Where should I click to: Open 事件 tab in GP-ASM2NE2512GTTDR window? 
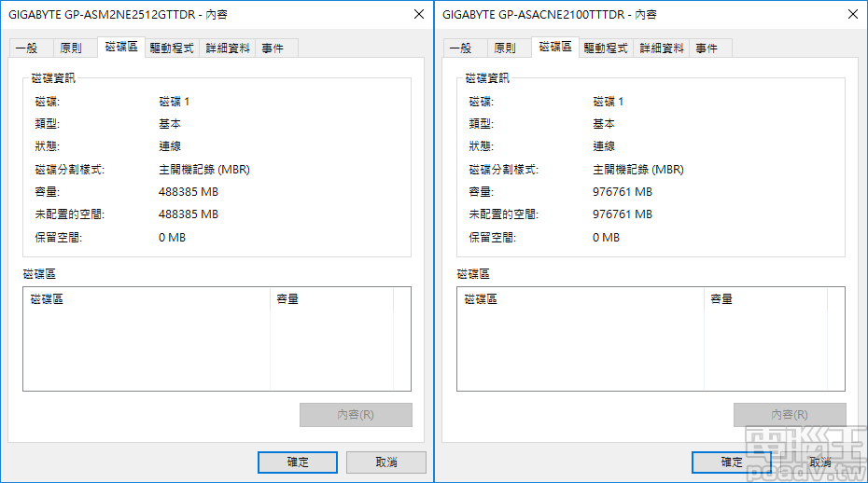tap(277, 48)
